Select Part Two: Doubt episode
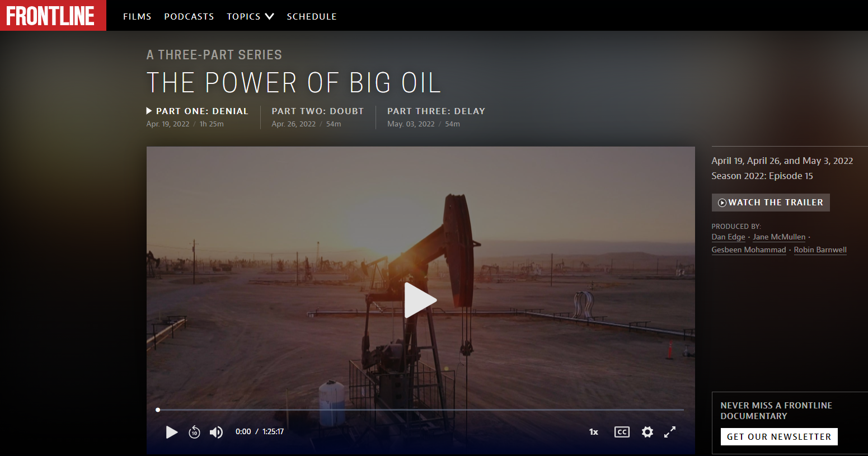This screenshot has width=868, height=456. click(x=317, y=111)
